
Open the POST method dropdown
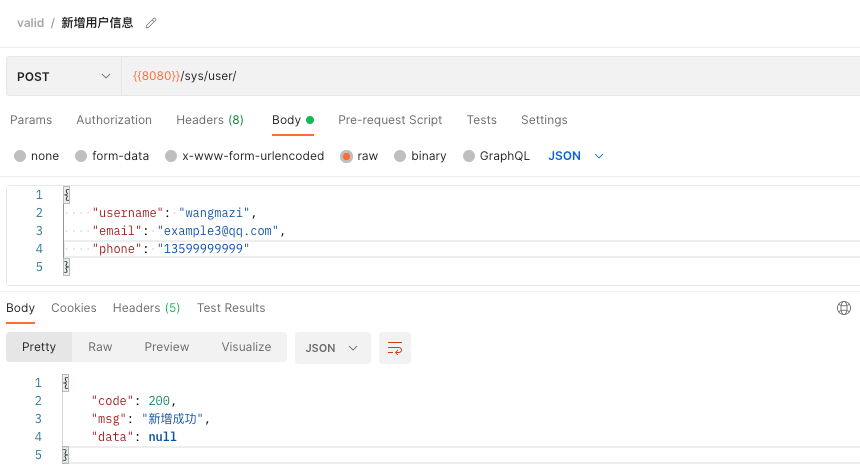click(64, 76)
